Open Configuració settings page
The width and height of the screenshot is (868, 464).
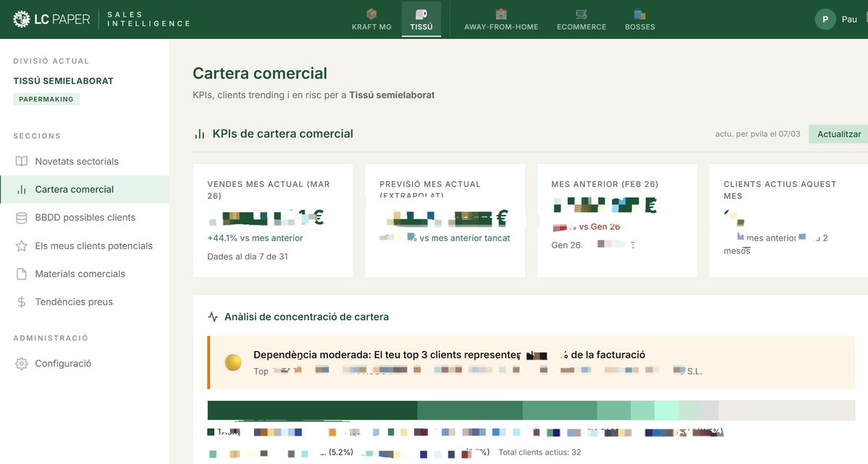[x=85, y=364]
